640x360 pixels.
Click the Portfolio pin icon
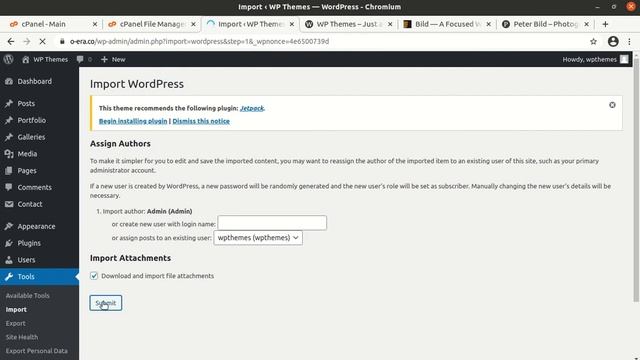click(9, 120)
